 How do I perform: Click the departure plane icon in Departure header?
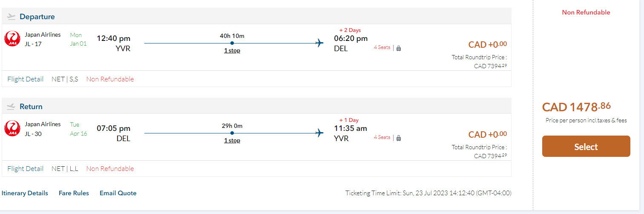[11, 17]
